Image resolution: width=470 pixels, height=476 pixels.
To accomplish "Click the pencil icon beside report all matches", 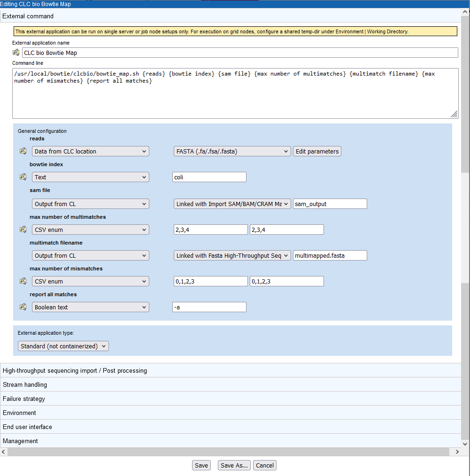I will [23, 307].
